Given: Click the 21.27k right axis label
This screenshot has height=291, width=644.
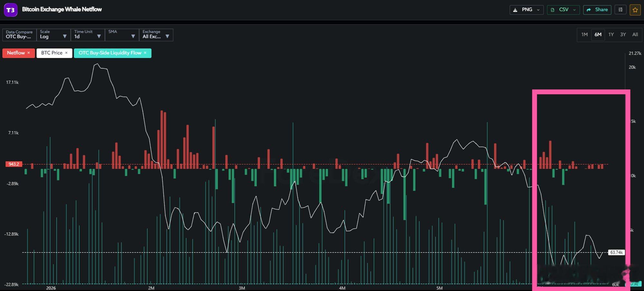Looking at the screenshot, I should (x=635, y=53).
